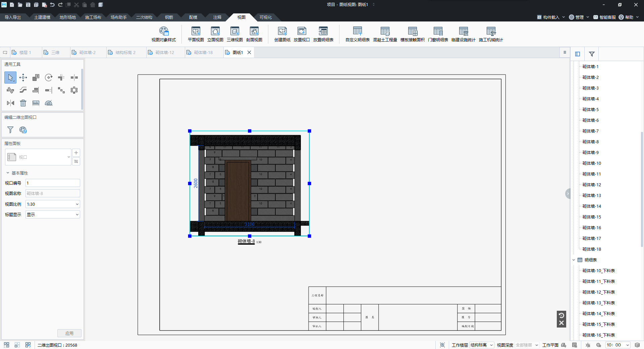Screen dimensions: 644x349
Task: Click the linear array tool
Action: 61,90
